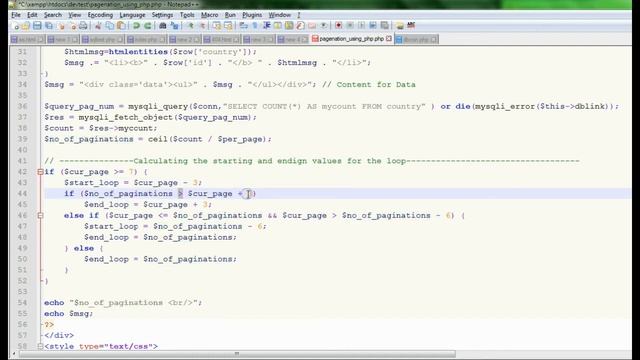Collapse the fold block at line 42
Viewport: 640px width, 360px height.
pos(40,172)
